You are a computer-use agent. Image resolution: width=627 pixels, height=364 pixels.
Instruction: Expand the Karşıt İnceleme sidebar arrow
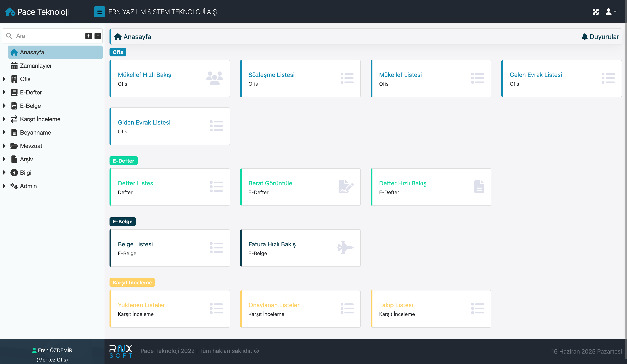pos(4,119)
